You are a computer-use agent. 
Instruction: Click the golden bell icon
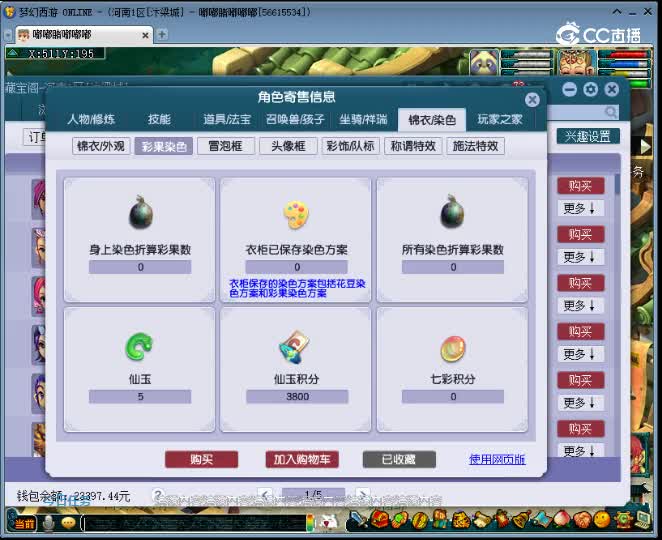[x=522, y=520]
